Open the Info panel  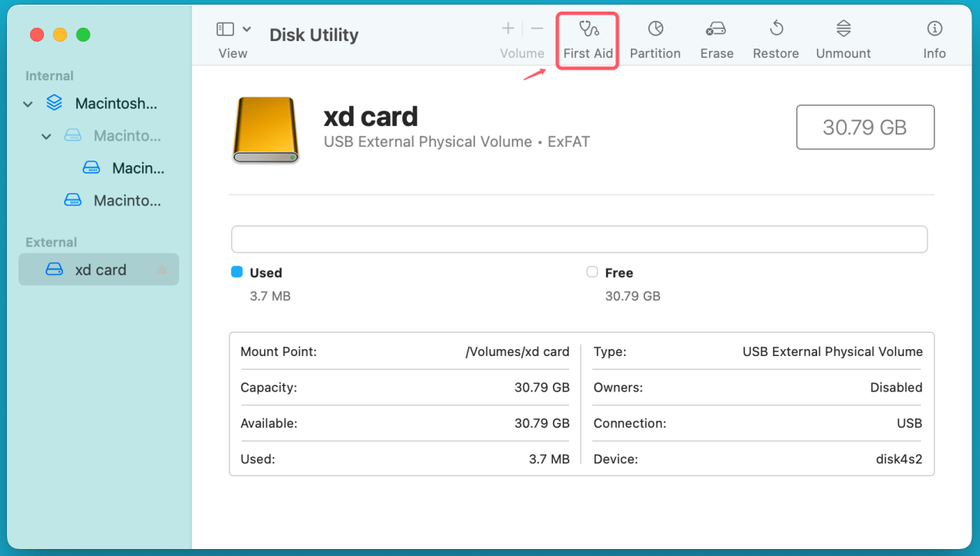(934, 39)
